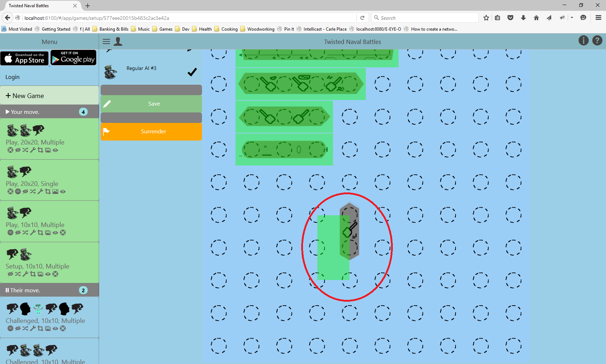The height and width of the screenshot is (364, 606).
Task: Click the Get it on Google Play badge
Action: pyautogui.click(x=74, y=58)
